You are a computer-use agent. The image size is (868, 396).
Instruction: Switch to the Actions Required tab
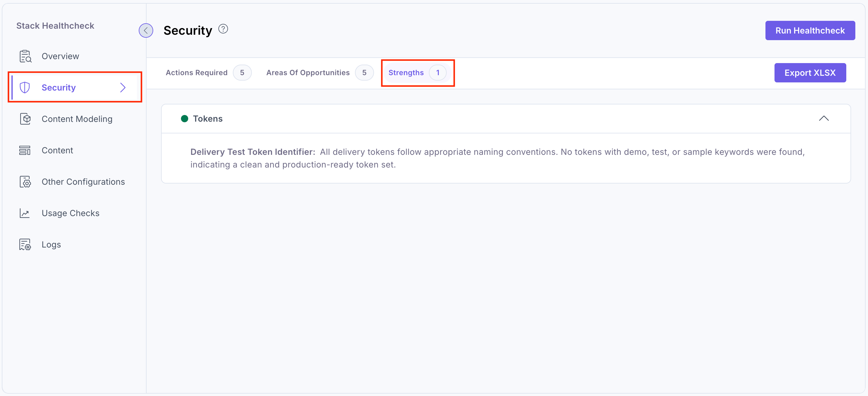197,72
